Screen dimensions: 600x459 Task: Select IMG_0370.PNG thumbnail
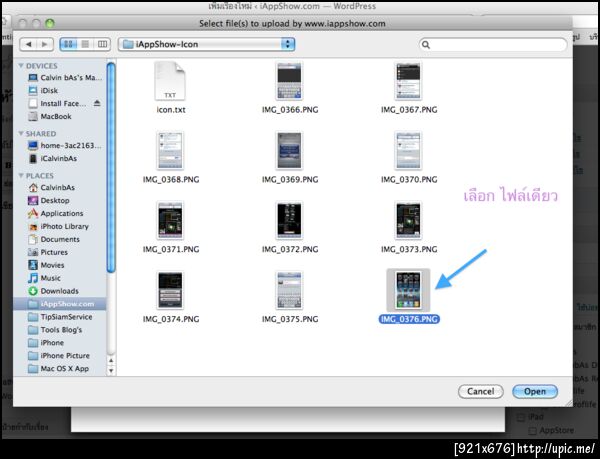tap(408, 151)
